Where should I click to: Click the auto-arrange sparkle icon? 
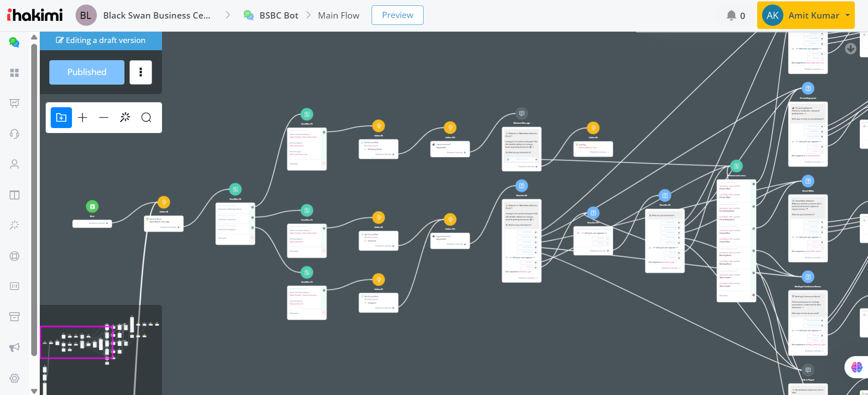125,118
